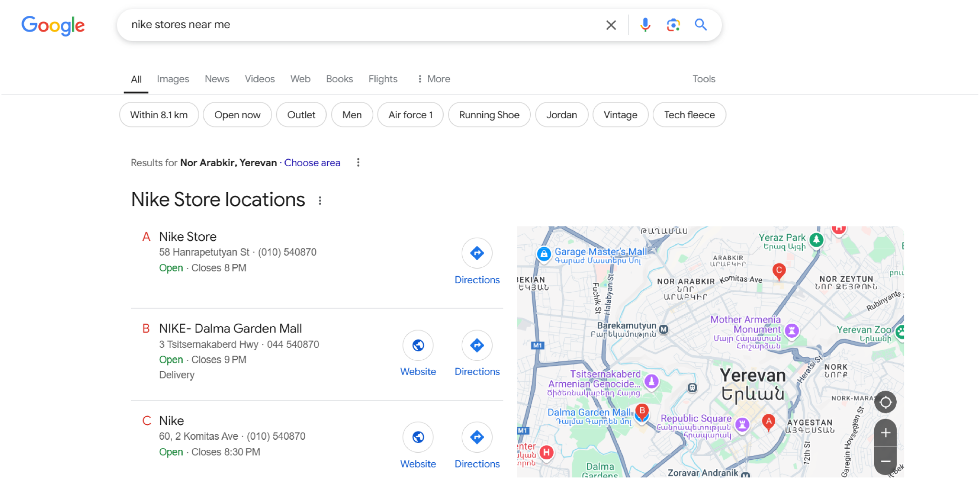Clear the search query with the X icon
The image size is (980, 479).
[x=611, y=24]
